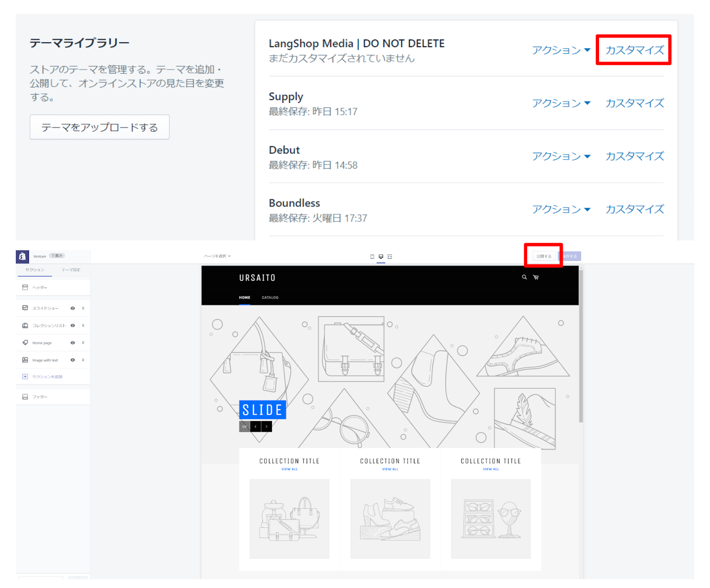710x588 pixels.
Task: Select the ヘッダー section icon
Action: click(25, 288)
